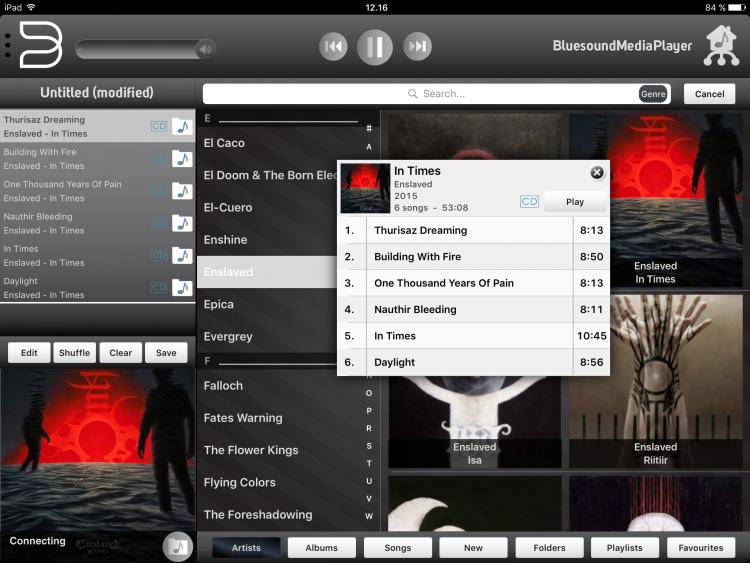Image resolution: width=750 pixels, height=563 pixels.
Task: Click the Search input field
Action: (436, 94)
